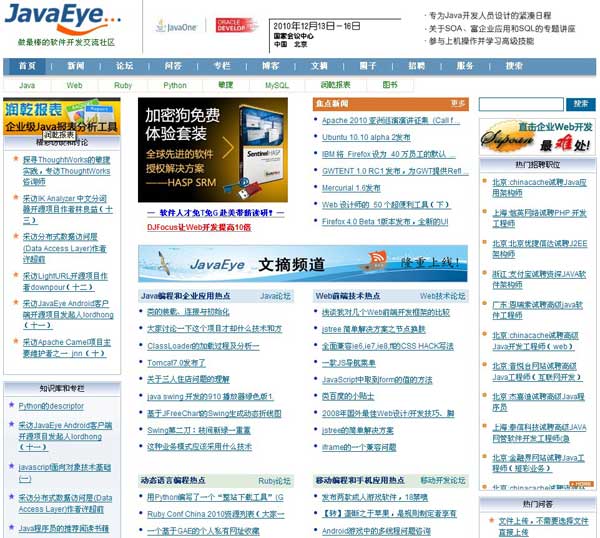Open the 首页 navigation tab

[28, 66]
